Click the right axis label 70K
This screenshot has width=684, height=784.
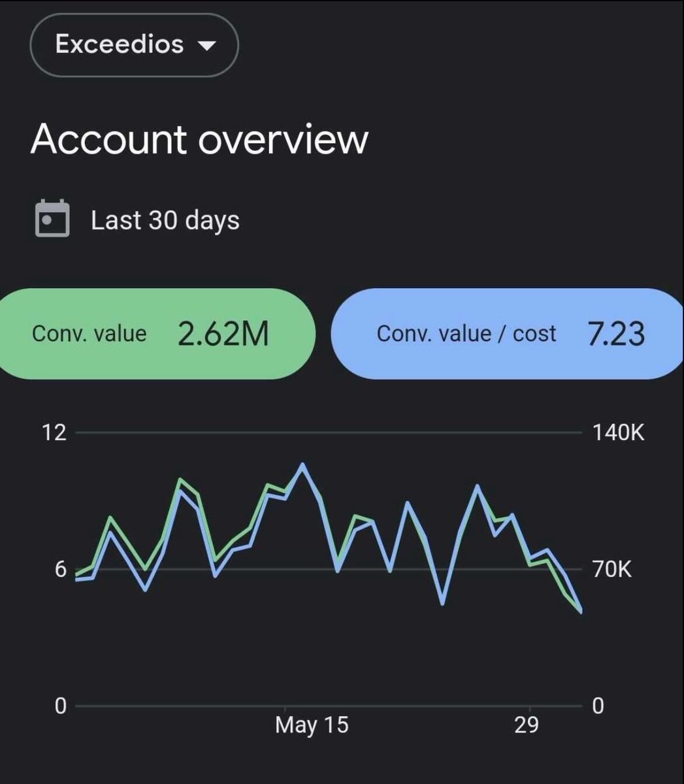click(612, 569)
